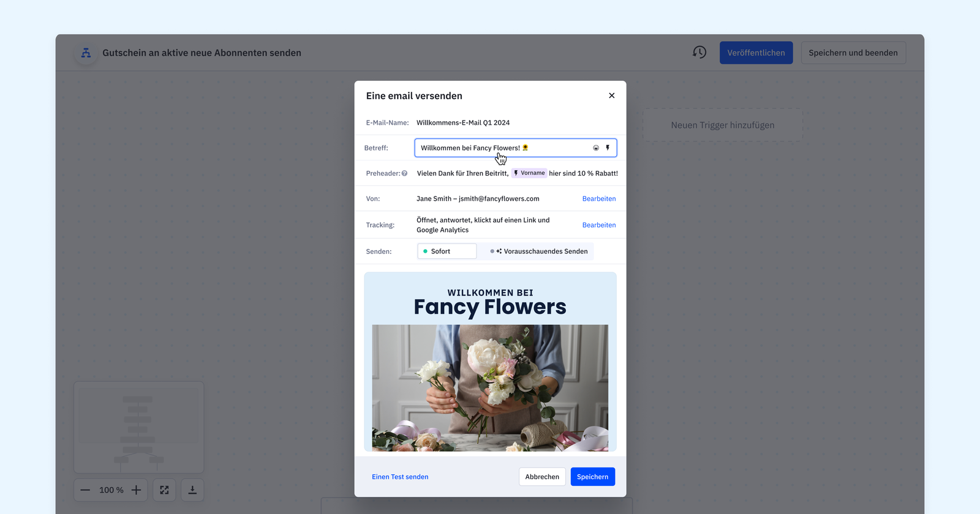Click the automation workflow icon beside title
The height and width of the screenshot is (514, 980).
coord(86,53)
